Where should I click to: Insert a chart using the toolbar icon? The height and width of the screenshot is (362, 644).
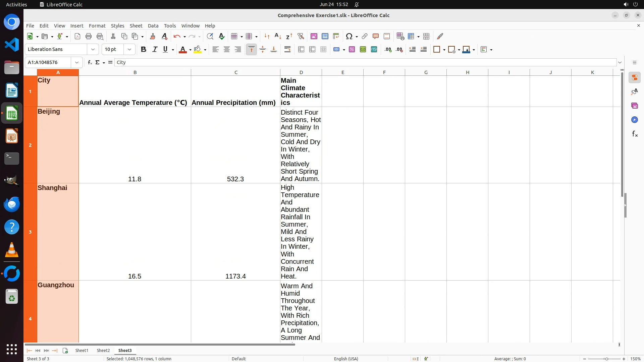click(325, 36)
